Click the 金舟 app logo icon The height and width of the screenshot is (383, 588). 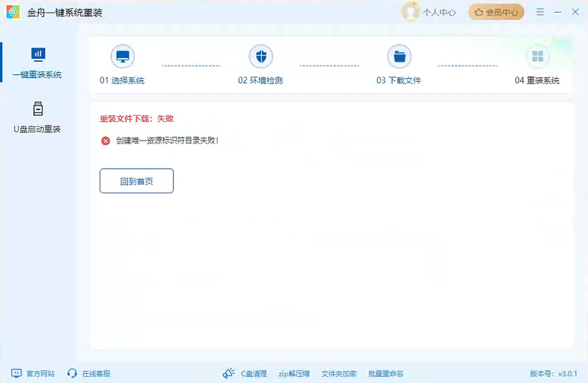[x=13, y=12]
